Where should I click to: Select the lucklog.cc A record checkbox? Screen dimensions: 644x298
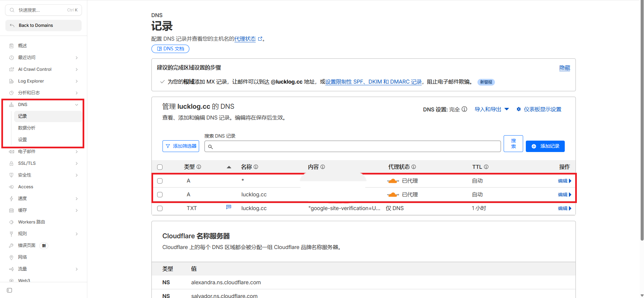pos(160,195)
